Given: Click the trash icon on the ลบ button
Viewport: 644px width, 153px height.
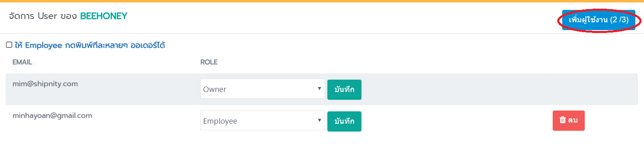Looking at the screenshot, I should pyautogui.click(x=563, y=120).
